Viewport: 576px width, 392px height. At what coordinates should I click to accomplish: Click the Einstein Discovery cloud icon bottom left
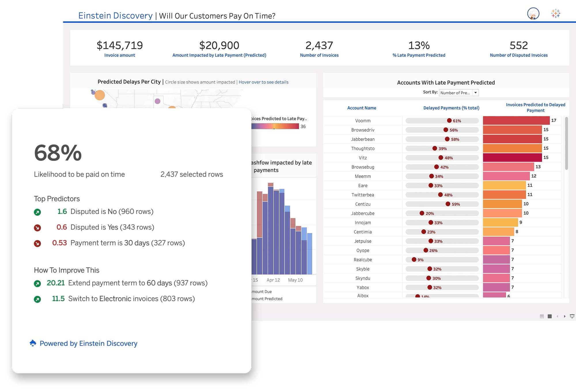(x=33, y=343)
